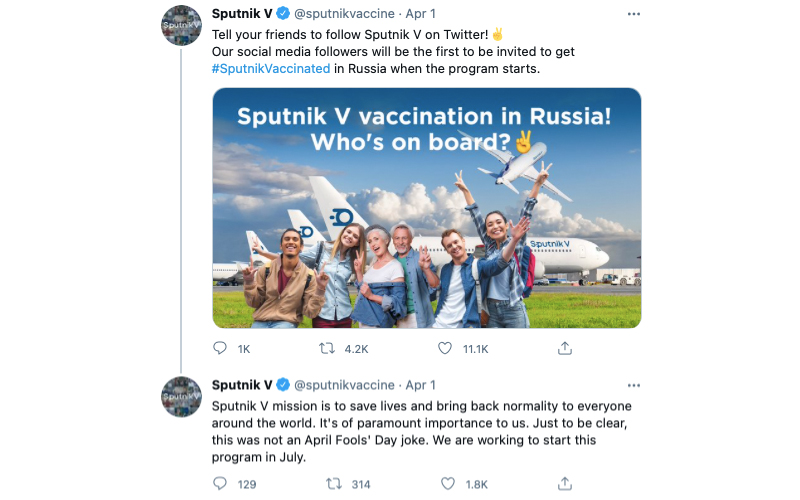Like the second tweet with 1.8K likes

coord(446,484)
